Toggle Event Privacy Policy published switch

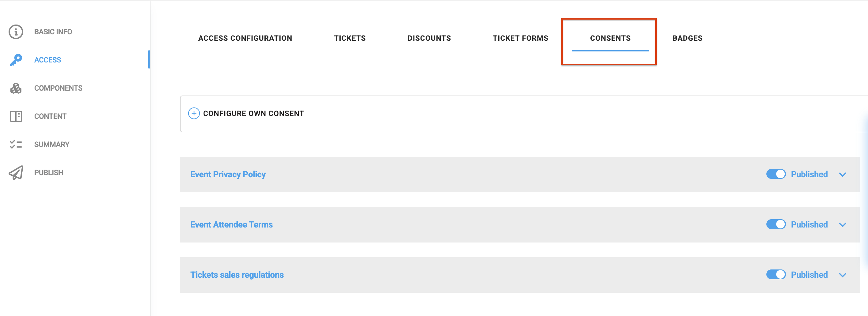pyautogui.click(x=776, y=174)
